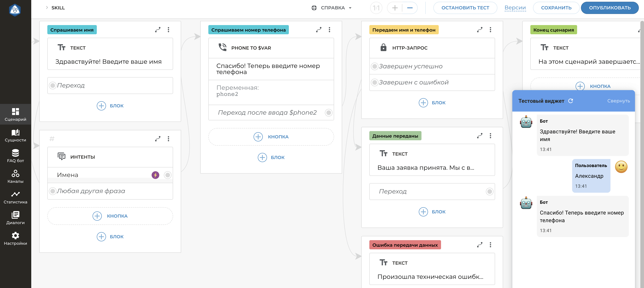Click purple lightning icon next to Имена
644x288 pixels.
(x=155, y=175)
